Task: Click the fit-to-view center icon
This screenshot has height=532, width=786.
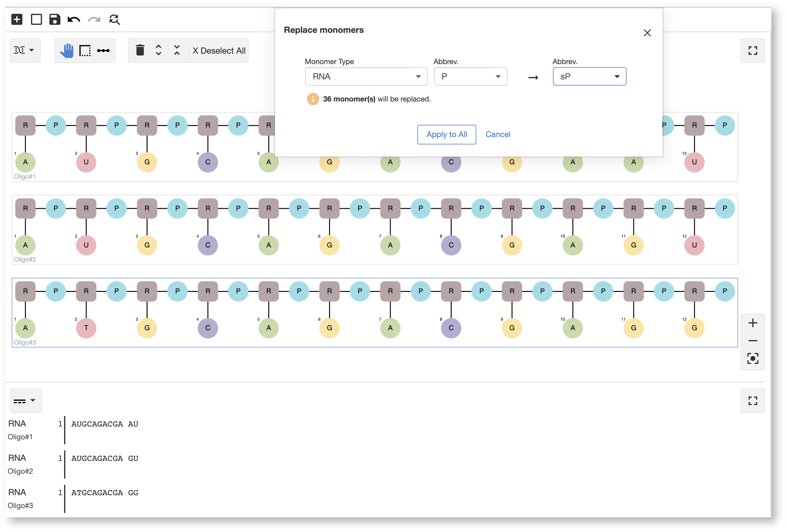Action: point(753,358)
